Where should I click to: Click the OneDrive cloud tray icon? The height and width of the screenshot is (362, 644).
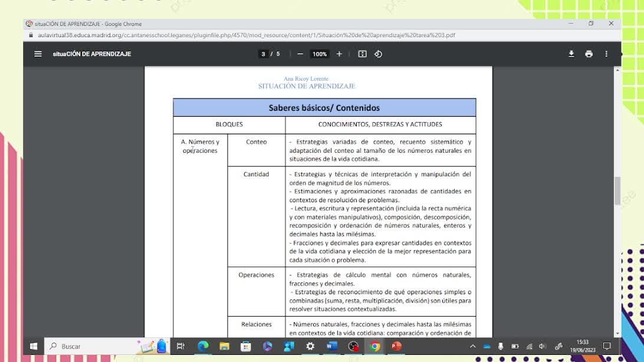(487, 347)
